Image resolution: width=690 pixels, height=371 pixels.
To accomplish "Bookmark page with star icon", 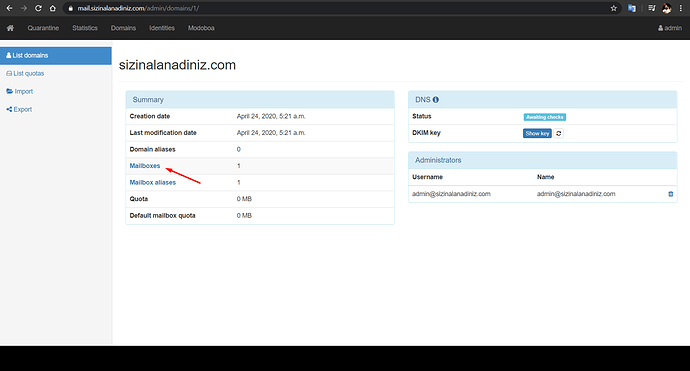I will pos(613,8).
